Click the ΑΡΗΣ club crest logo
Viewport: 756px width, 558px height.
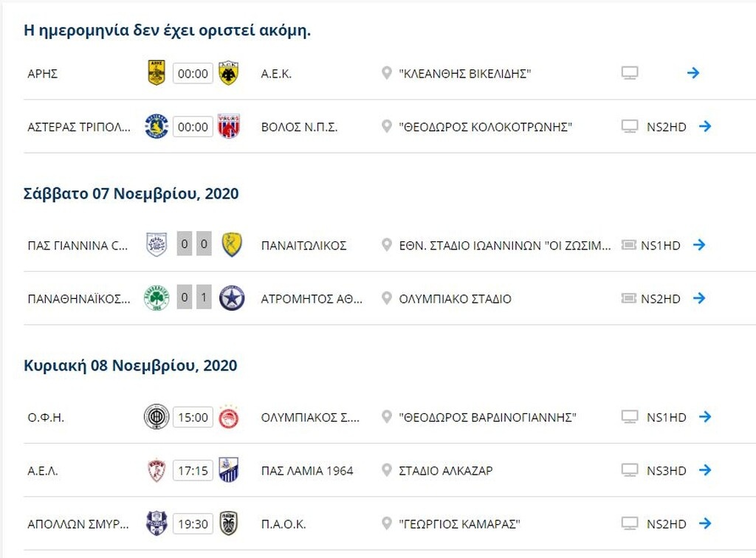[x=157, y=73]
